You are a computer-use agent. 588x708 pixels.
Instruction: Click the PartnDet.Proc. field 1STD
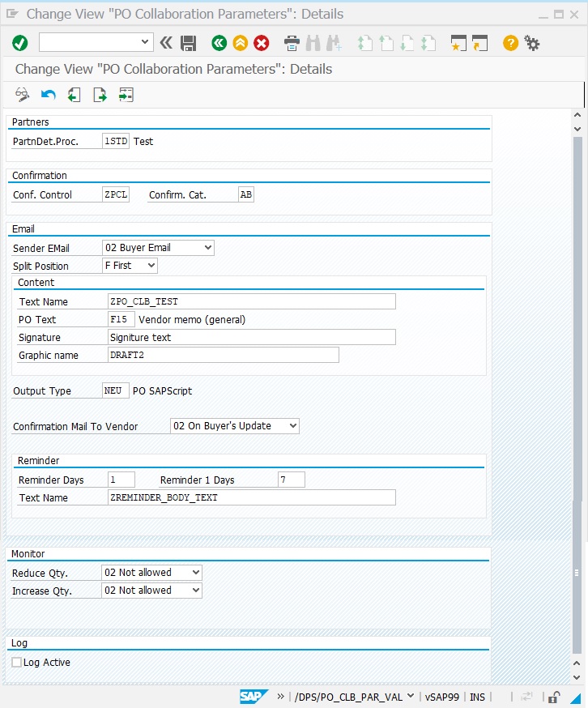point(116,141)
